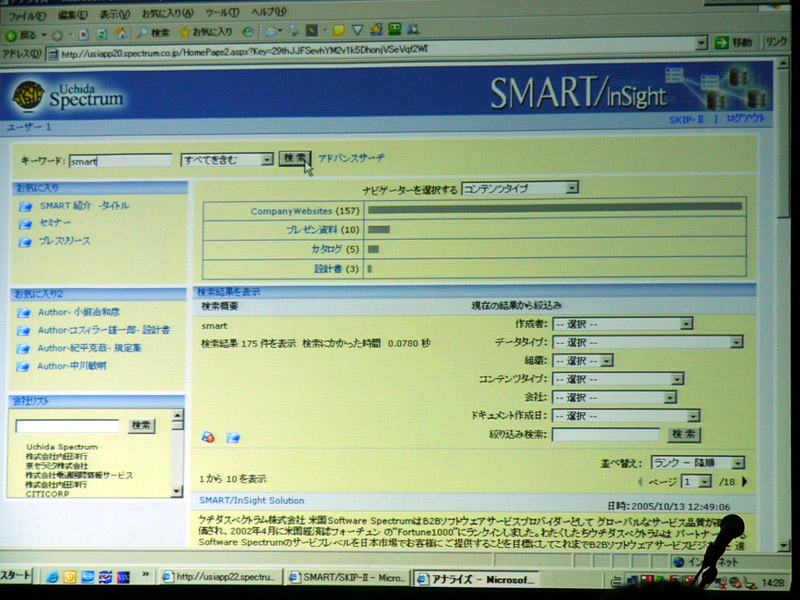The image size is (800, 600).
Task: Click the red alert icon under search summary
Action: 208,437
